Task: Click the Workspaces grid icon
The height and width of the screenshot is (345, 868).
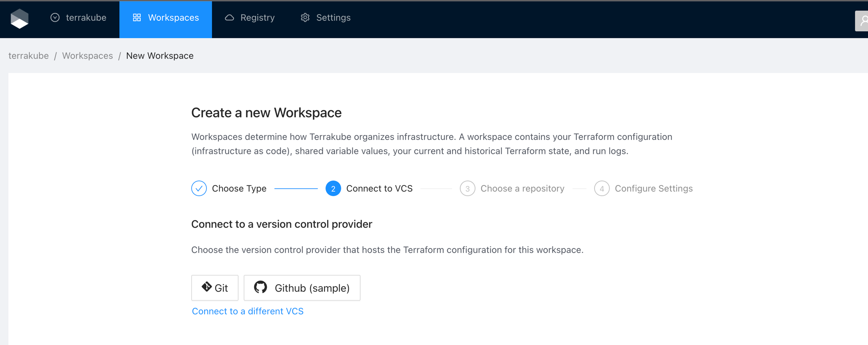Action: point(137,18)
